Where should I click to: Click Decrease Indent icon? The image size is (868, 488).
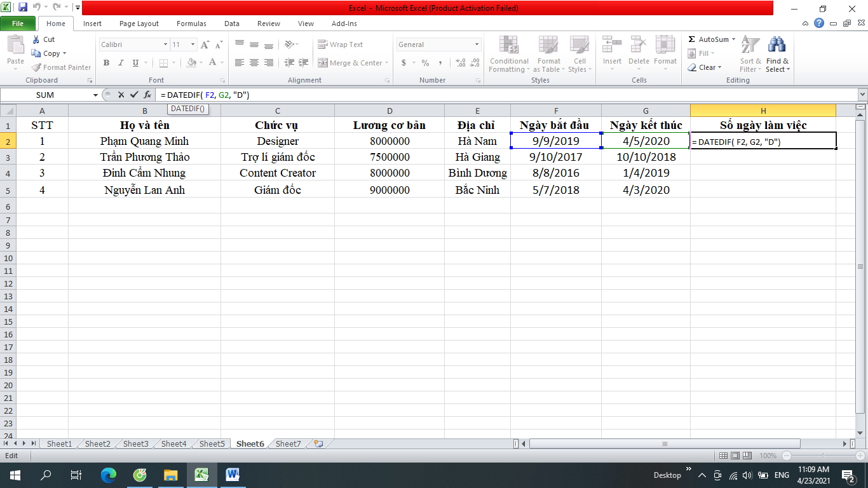[289, 63]
